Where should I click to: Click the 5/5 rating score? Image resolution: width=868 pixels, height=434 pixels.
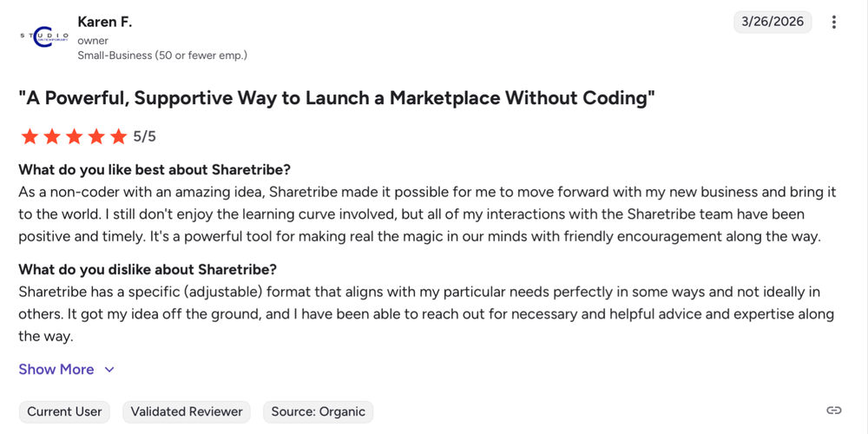pos(145,136)
